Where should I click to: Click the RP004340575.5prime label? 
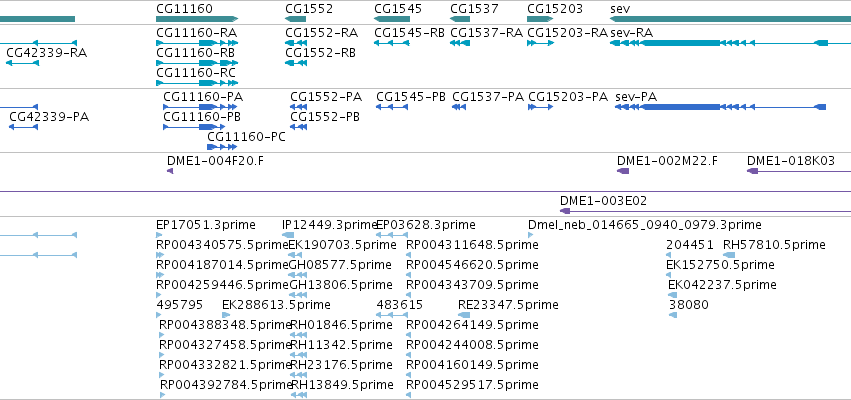(223, 245)
